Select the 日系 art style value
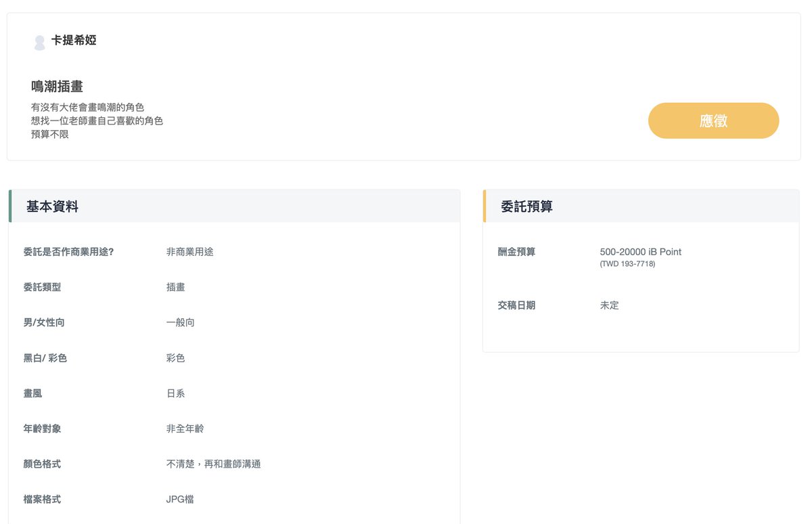This screenshot has width=812, height=524. (175, 393)
